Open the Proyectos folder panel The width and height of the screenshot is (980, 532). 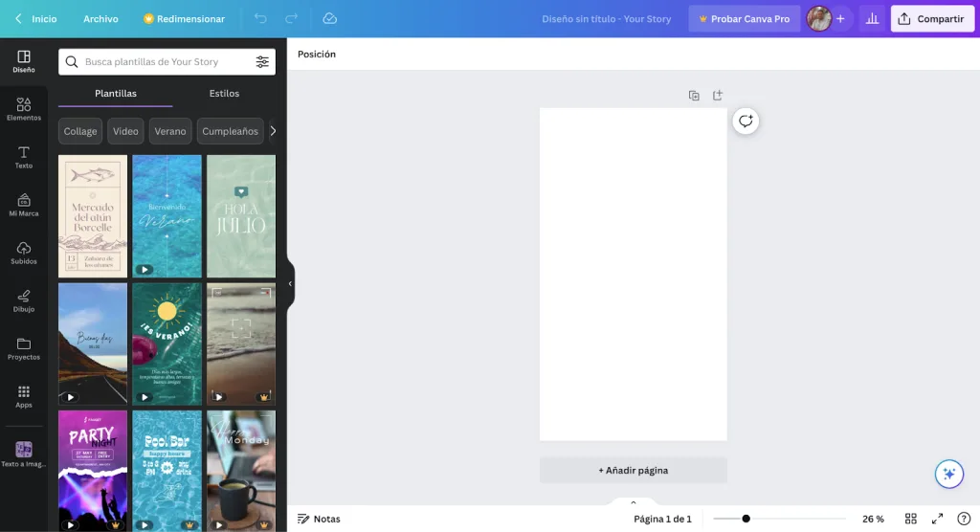tap(24, 349)
